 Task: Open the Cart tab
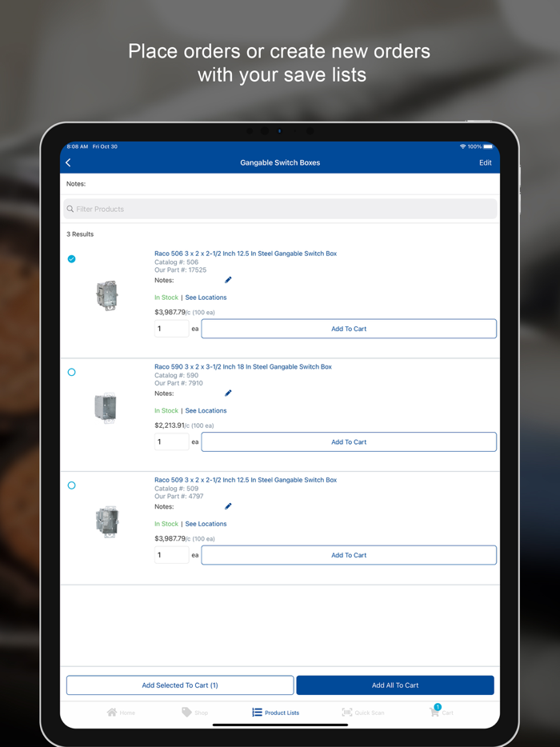pyautogui.click(x=442, y=713)
